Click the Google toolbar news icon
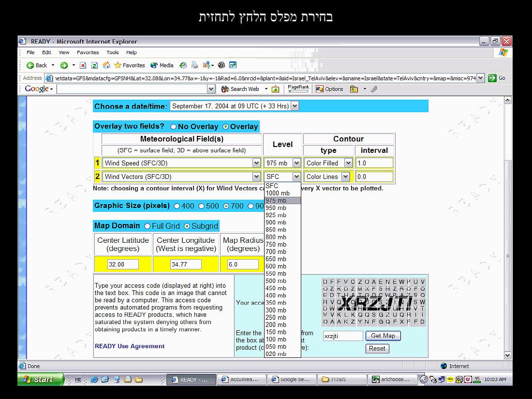 click(x=276, y=89)
